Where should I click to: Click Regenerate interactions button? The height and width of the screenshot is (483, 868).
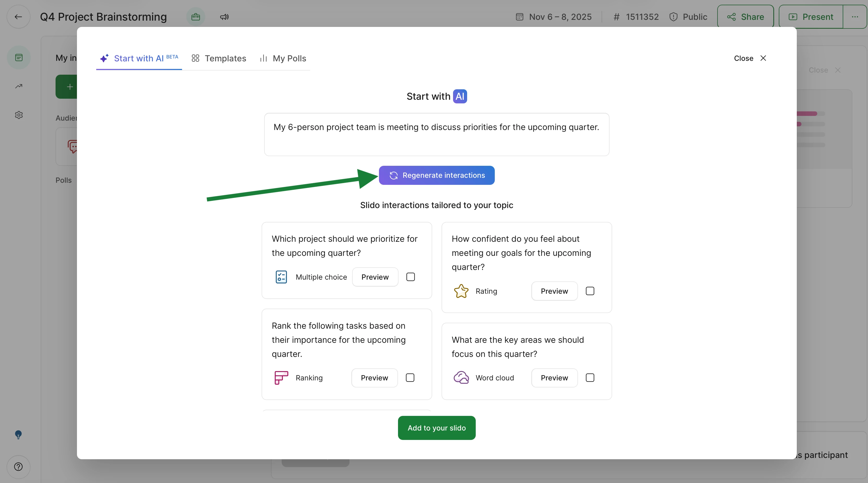(437, 175)
